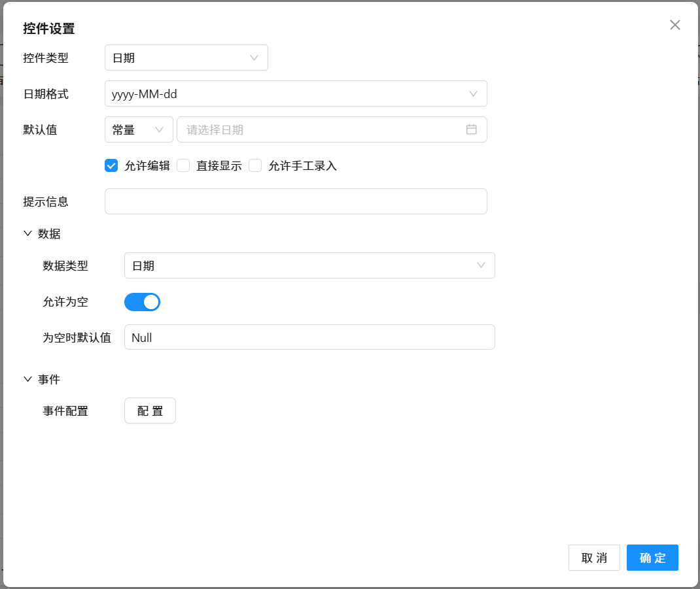Image resolution: width=700 pixels, height=589 pixels.
Task: Collapse the 数据 section
Action: tap(27, 233)
